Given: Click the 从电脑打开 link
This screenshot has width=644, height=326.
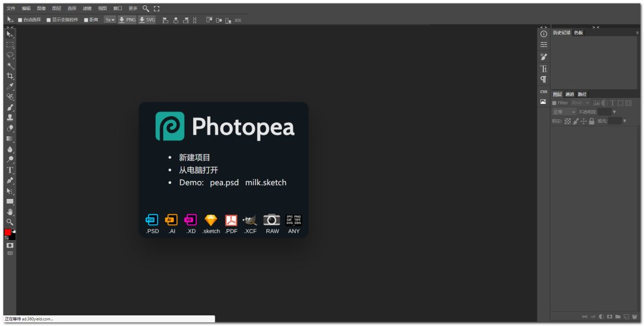Looking at the screenshot, I should [199, 170].
